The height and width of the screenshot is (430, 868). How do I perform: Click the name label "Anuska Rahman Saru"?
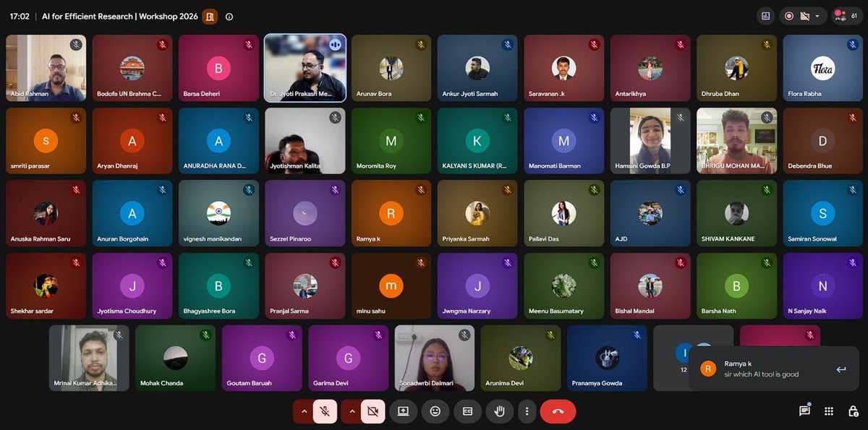coord(41,238)
